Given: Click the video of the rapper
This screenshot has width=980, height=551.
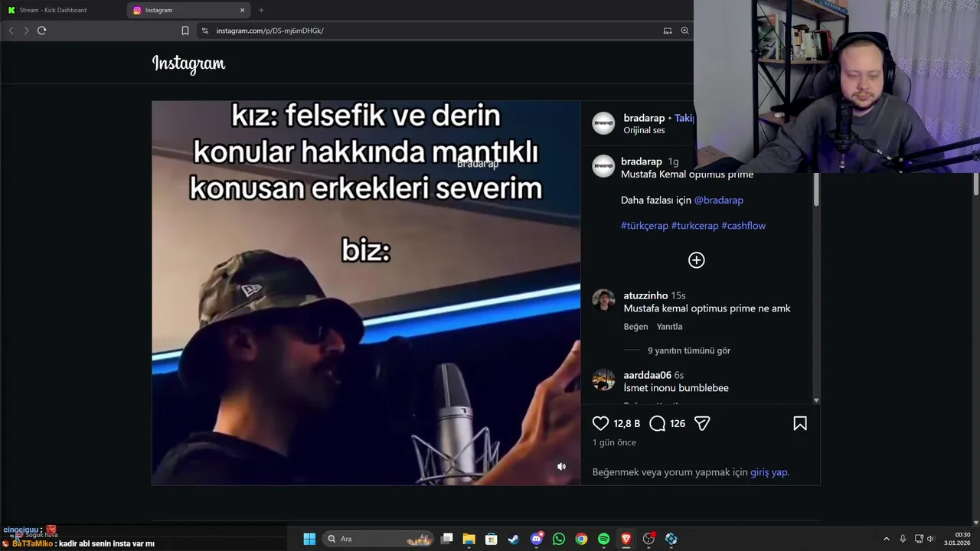Looking at the screenshot, I should coord(366,293).
